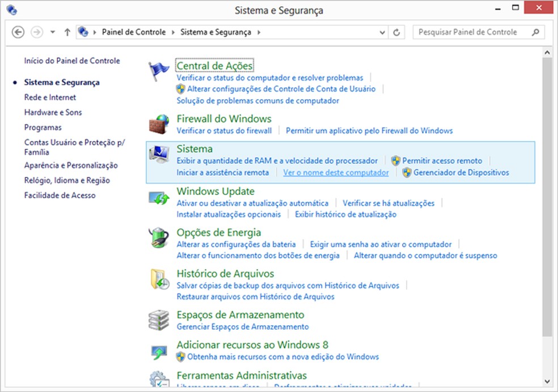Click Alterar as configurações da bateria
Screen dimensions: 558x392
pos(236,244)
